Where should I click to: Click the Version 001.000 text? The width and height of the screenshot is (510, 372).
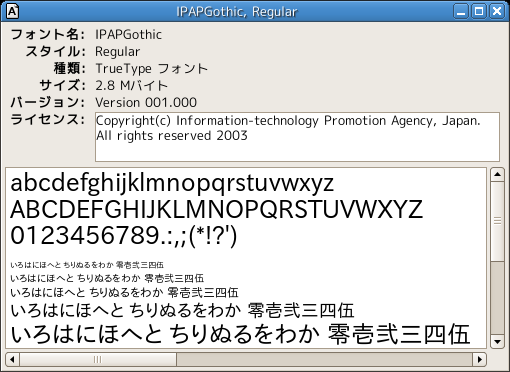(x=146, y=103)
